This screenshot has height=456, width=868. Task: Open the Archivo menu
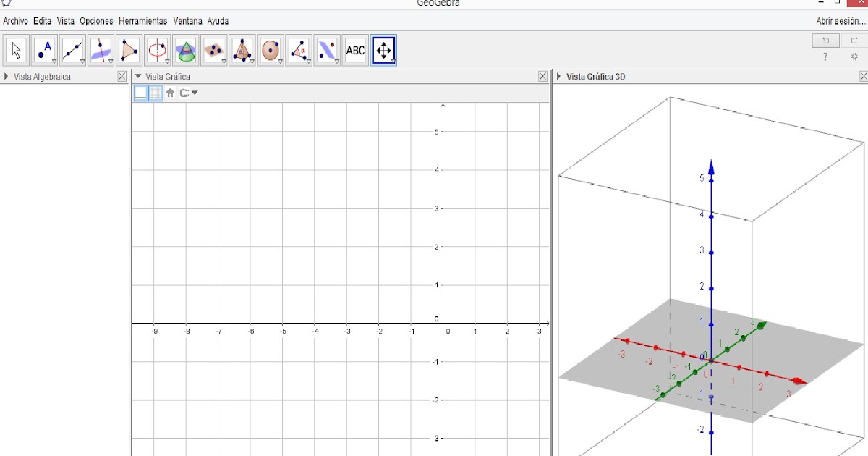coord(14,21)
